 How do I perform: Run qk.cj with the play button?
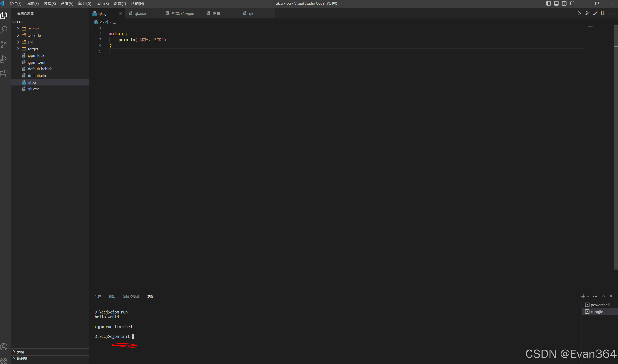[579, 13]
